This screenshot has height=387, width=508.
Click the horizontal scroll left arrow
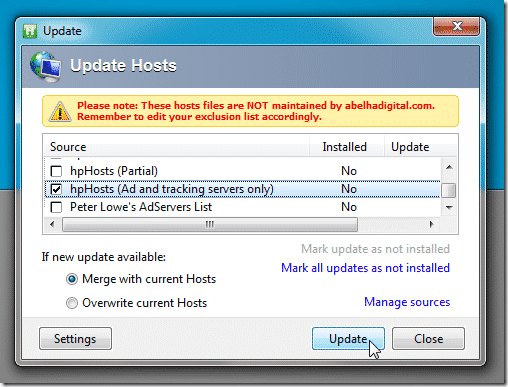point(52,224)
